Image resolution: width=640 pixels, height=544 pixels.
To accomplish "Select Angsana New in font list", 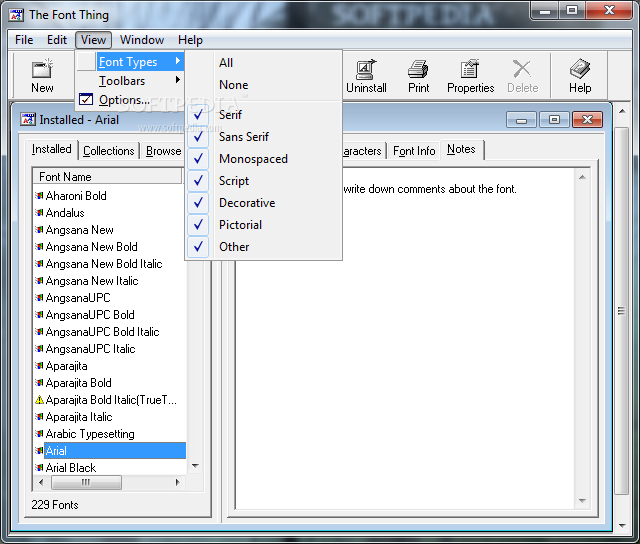I will pyautogui.click(x=80, y=230).
